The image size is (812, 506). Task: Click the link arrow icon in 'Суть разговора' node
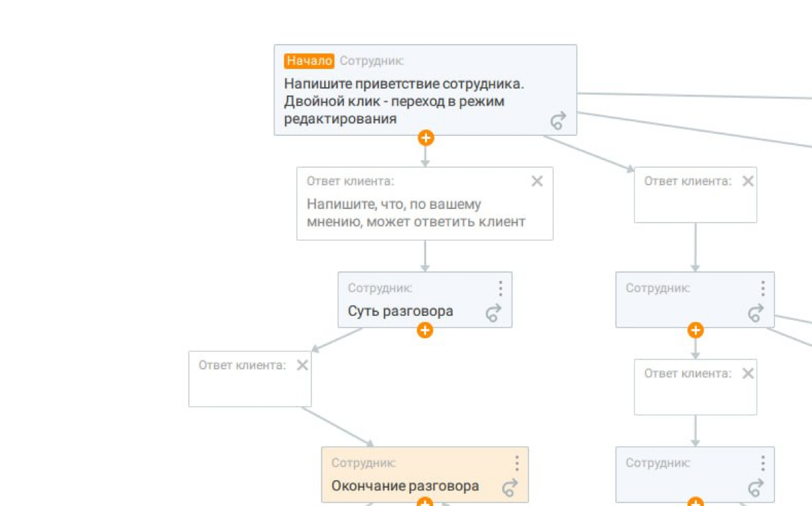[494, 313]
